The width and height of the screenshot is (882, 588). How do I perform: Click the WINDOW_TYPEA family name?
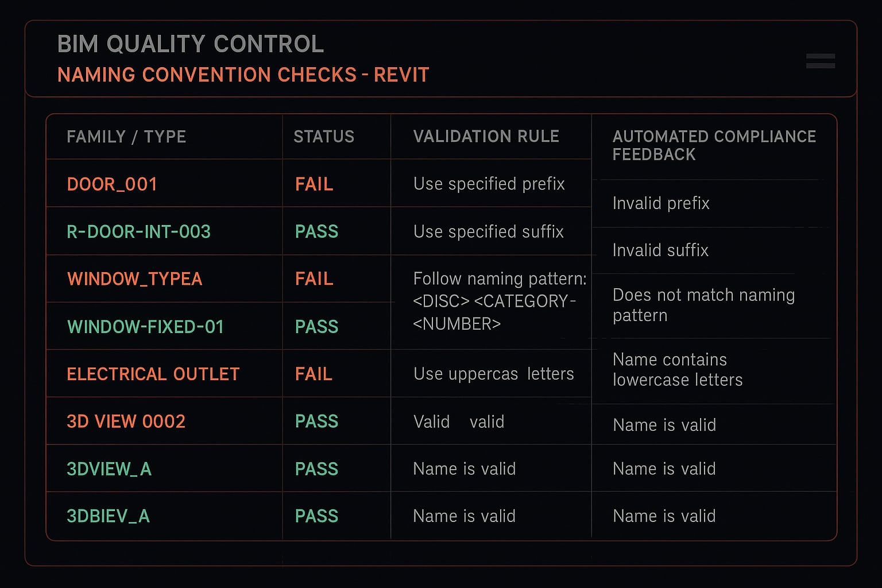[x=135, y=279]
